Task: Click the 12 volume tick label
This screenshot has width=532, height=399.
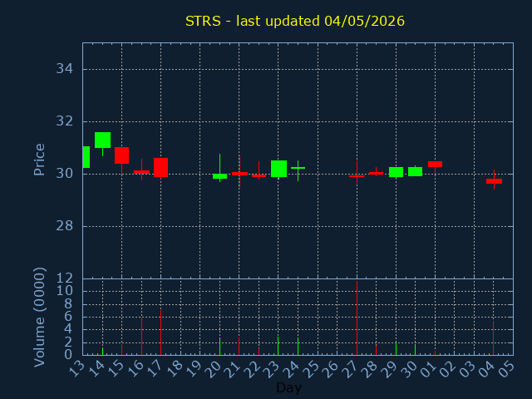Action: coord(65,278)
